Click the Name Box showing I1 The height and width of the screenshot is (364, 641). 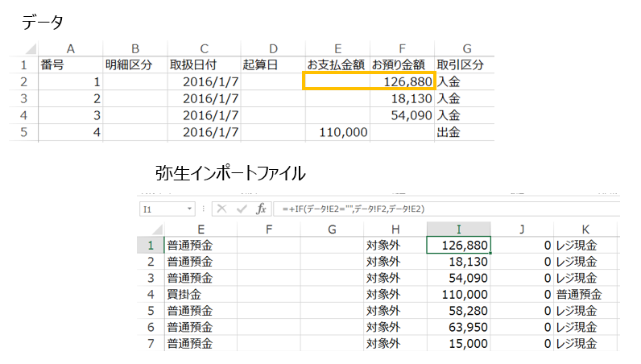coord(167,209)
